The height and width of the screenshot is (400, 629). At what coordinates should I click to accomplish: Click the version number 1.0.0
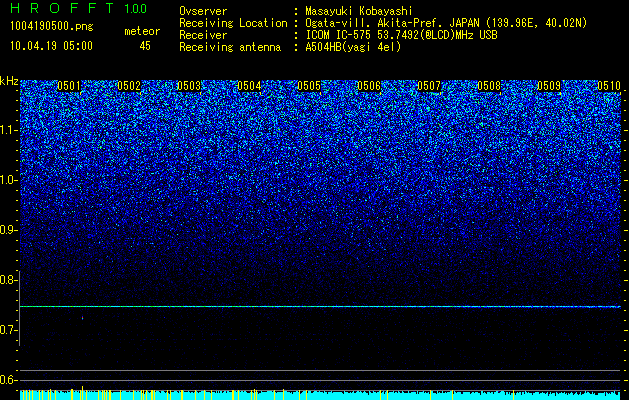[x=135, y=8]
